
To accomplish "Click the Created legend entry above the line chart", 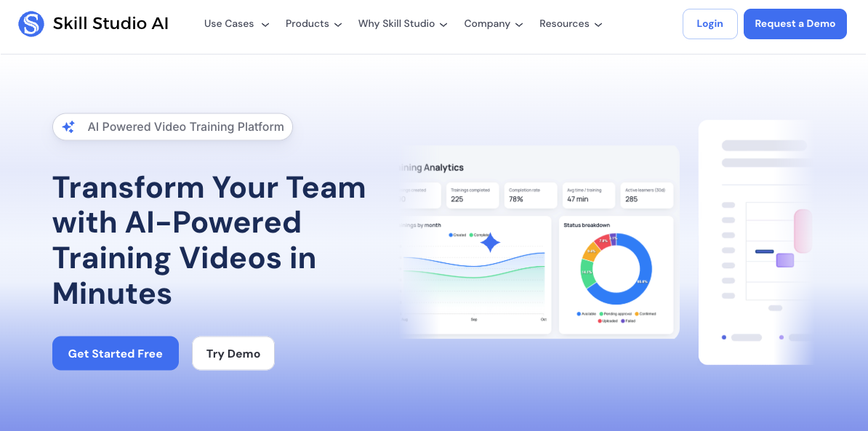I will (x=457, y=235).
